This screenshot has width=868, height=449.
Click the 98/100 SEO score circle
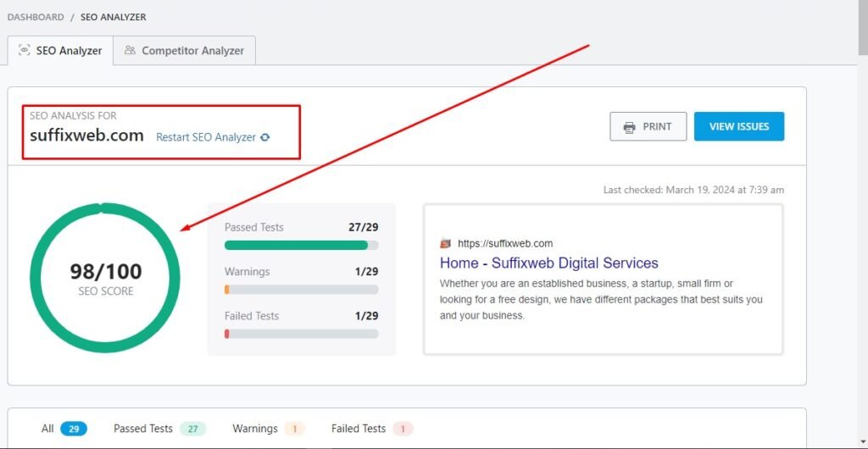pos(105,278)
